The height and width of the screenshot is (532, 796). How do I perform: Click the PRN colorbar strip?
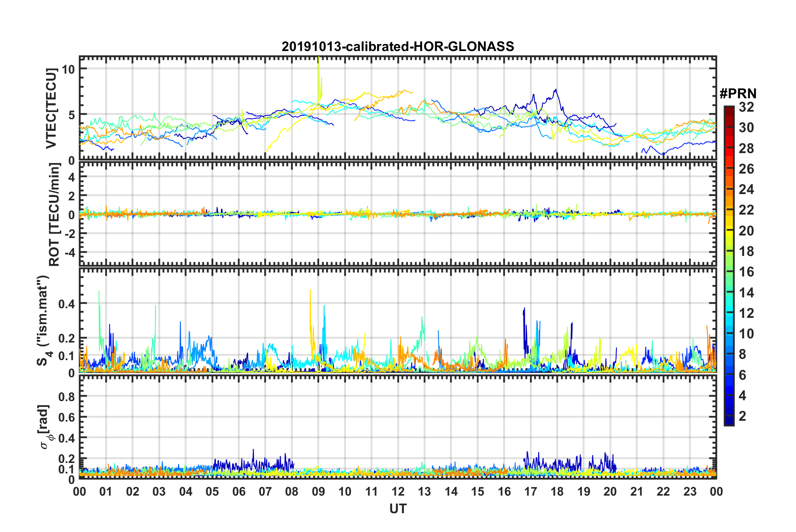(729, 266)
